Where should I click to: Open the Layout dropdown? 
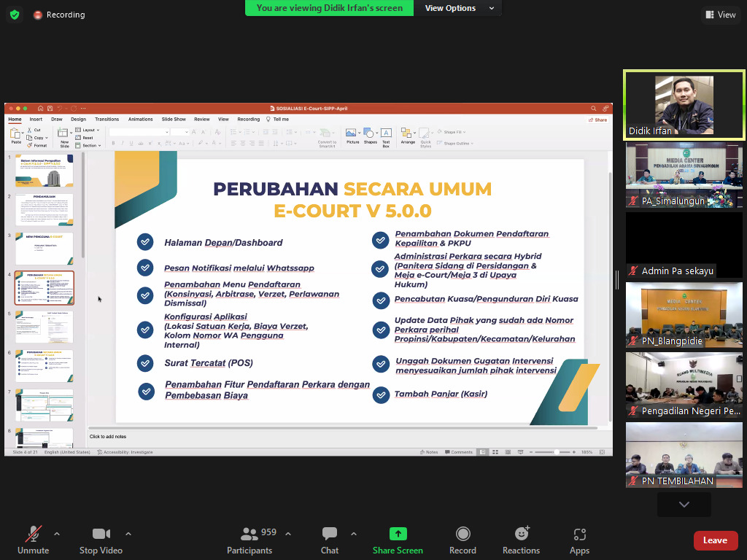coord(88,130)
